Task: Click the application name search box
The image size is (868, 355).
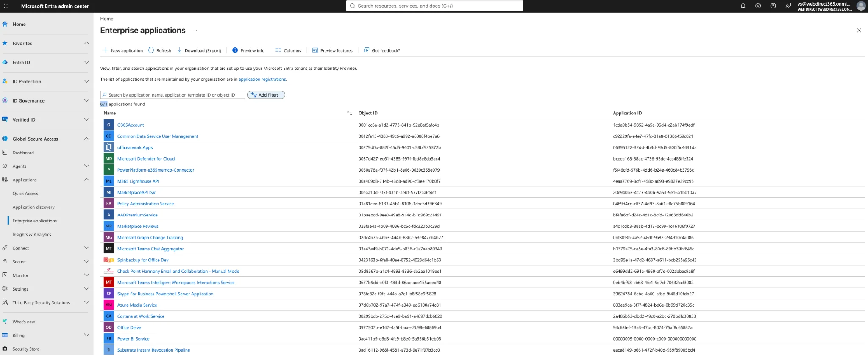Action: point(173,95)
